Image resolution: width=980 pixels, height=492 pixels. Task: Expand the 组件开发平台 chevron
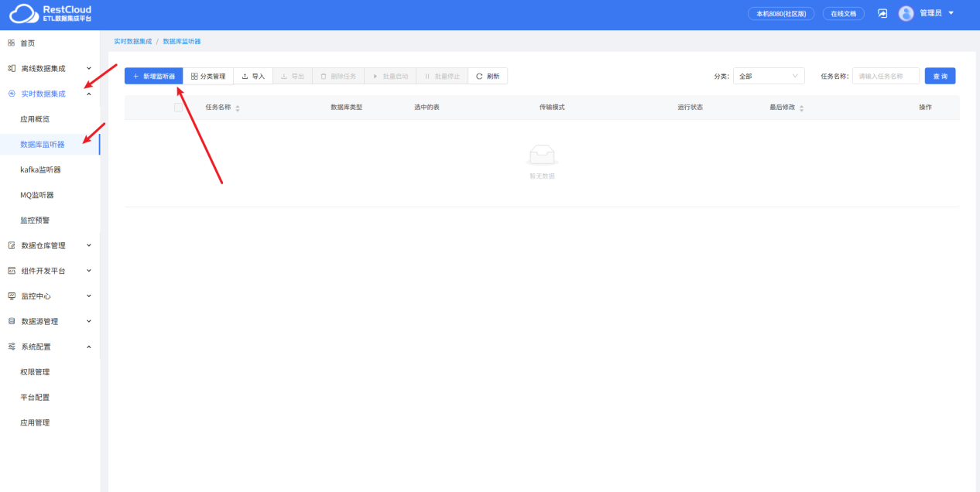tap(88, 271)
